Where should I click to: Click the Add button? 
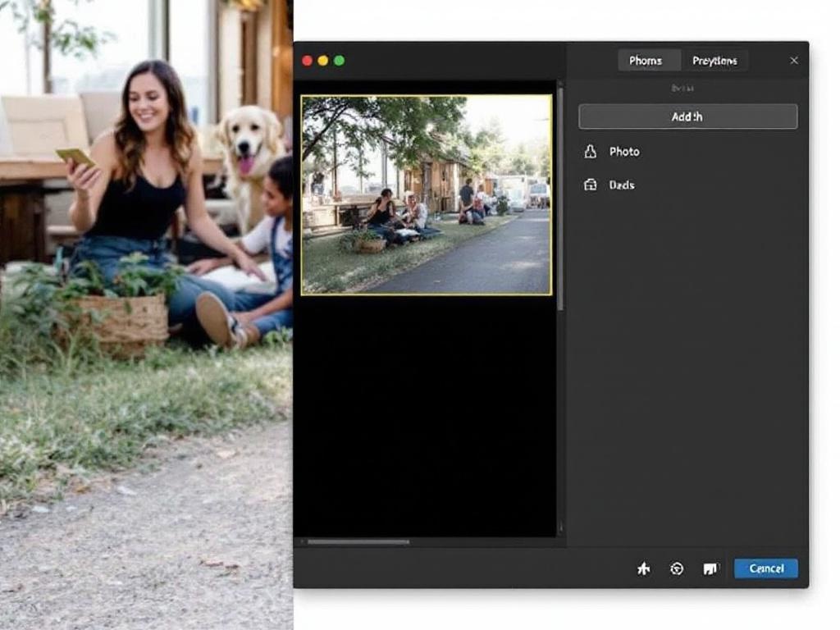pyautogui.click(x=687, y=116)
